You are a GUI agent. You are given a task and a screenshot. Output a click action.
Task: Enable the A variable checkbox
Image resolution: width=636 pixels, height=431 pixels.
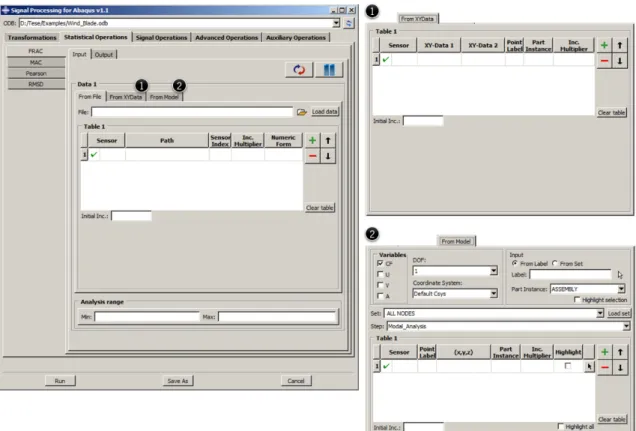coord(380,296)
